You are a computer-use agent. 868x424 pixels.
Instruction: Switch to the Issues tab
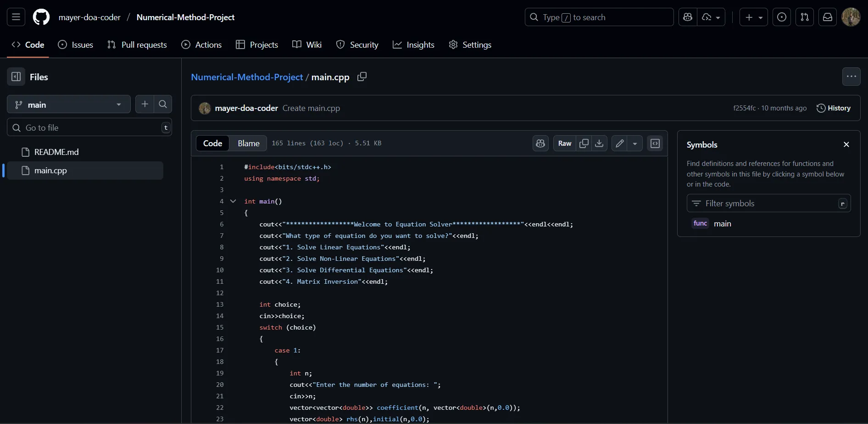tap(76, 45)
